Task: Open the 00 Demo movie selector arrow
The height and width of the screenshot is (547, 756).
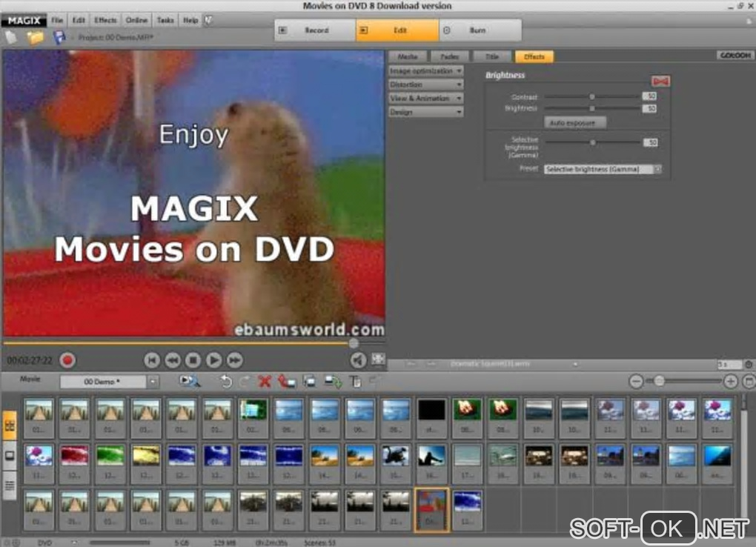Action: pos(153,382)
